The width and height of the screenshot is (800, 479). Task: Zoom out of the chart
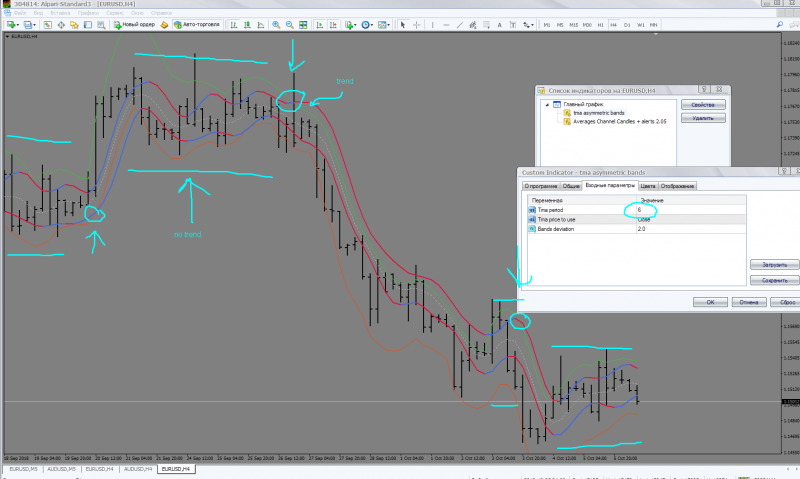coord(289,24)
